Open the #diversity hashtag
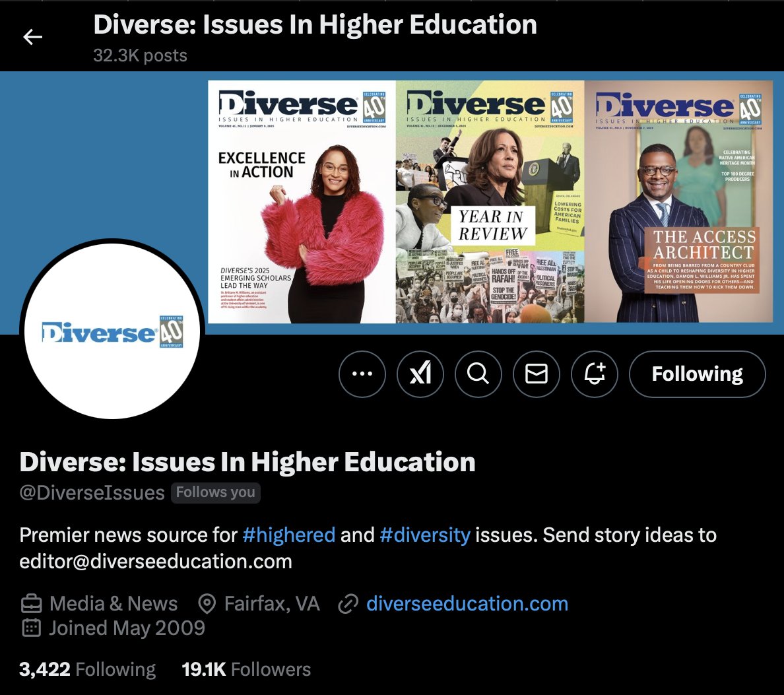 tap(426, 535)
